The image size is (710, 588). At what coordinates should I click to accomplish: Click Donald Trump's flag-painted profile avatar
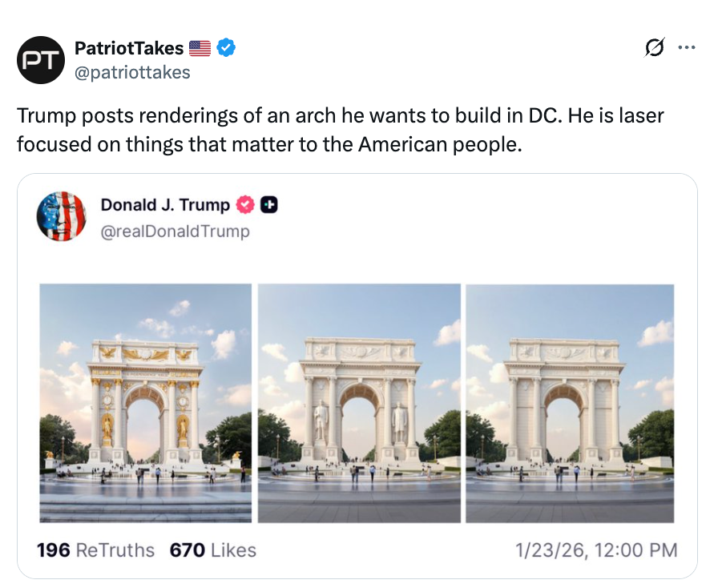pyautogui.click(x=62, y=215)
